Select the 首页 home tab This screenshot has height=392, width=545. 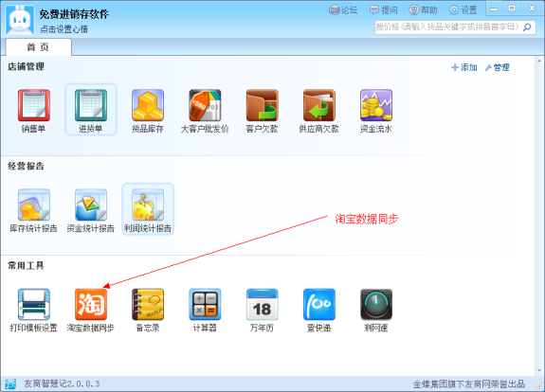click(x=38, y=47)
